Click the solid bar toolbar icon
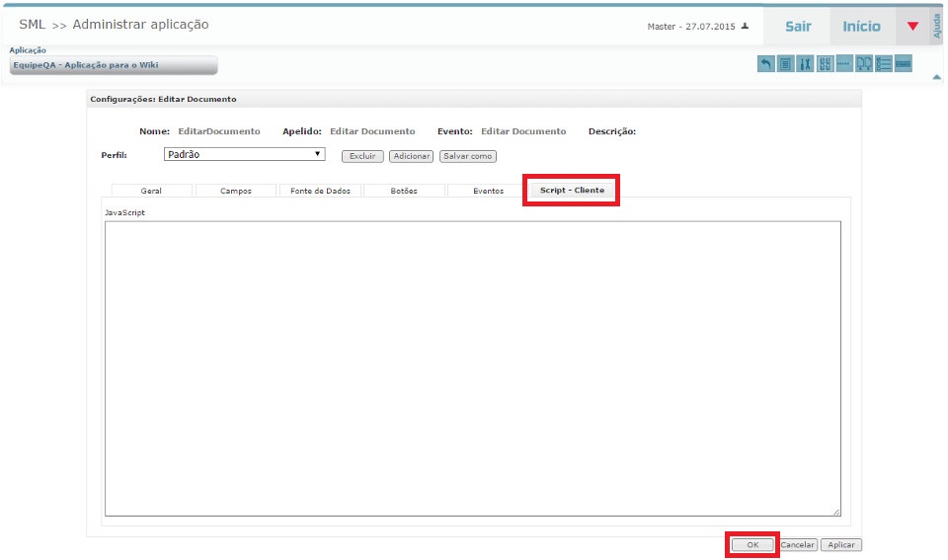 [x=904, y=63]
